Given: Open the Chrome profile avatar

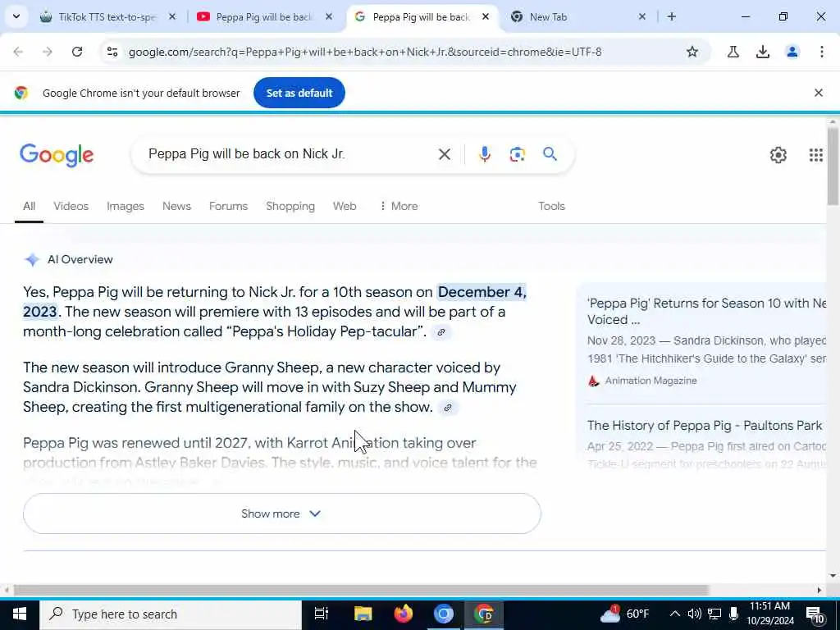Looking at the screenshot, I should pyautogui.click(x=792, y=52).
